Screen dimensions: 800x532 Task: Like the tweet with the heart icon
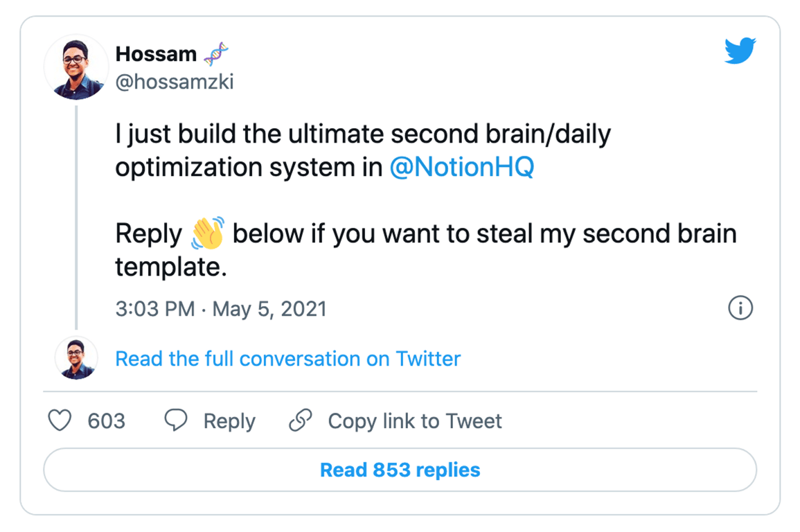pyautogui.click(x=60, y=420)
